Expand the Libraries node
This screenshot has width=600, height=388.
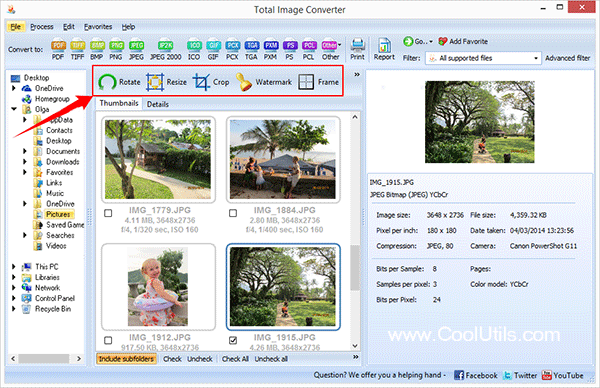coord(14,277)
